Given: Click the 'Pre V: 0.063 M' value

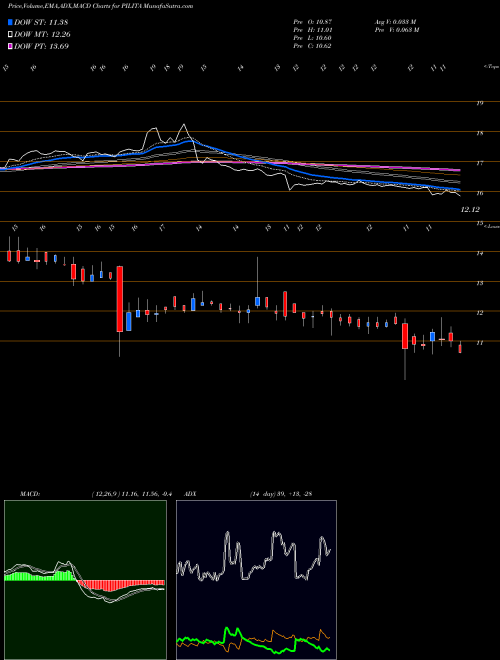Looking at the screenshot, I should [x=396, y=29].
